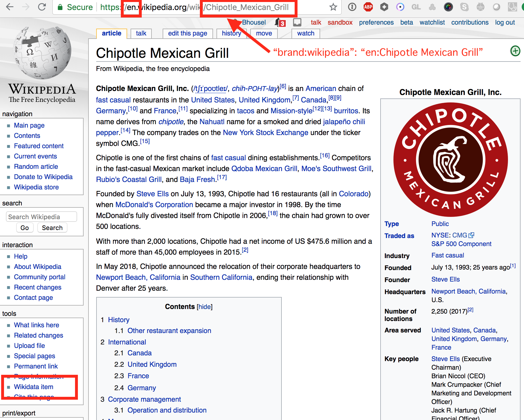Screen dimensions: 524x420
Task: Reload the page with the refresh icon
Action: (x=42, y=7)
